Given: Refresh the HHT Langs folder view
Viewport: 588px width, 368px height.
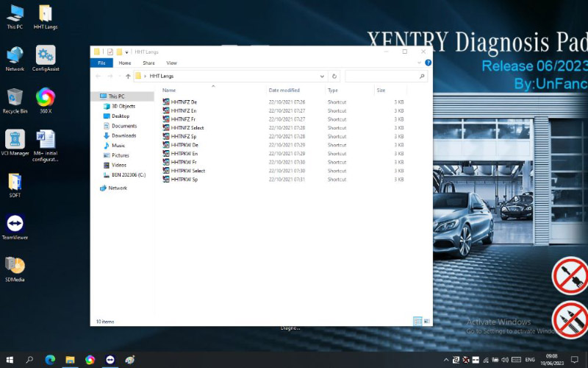Looking at the screenshot, I should coord(334,76).
